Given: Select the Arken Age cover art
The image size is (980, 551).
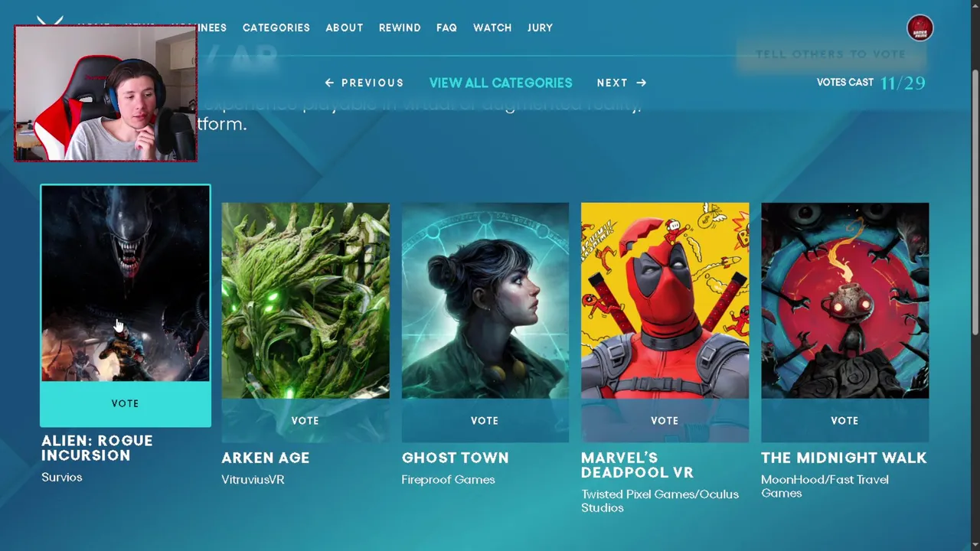Looking at the screenshot, I should [x=305, y=301].
